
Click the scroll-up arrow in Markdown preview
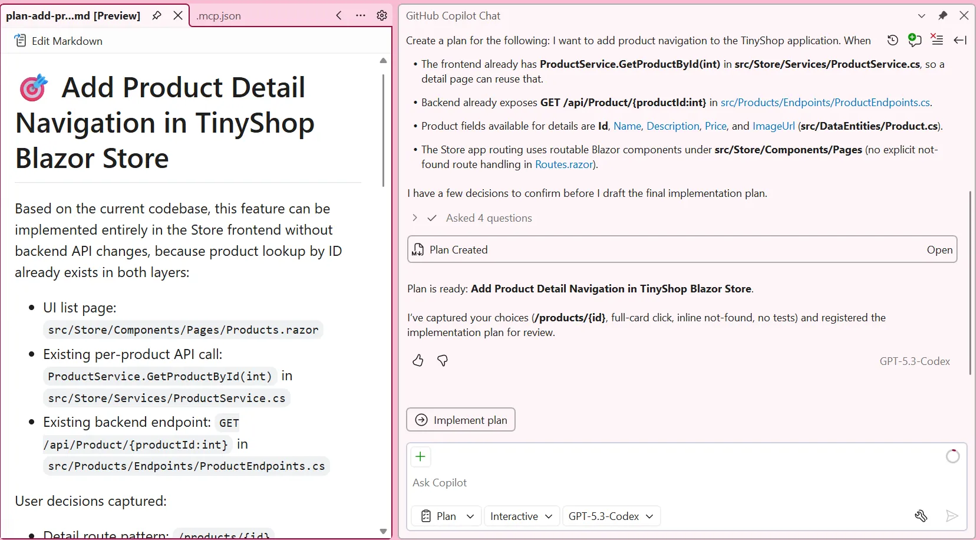point(383,61)
